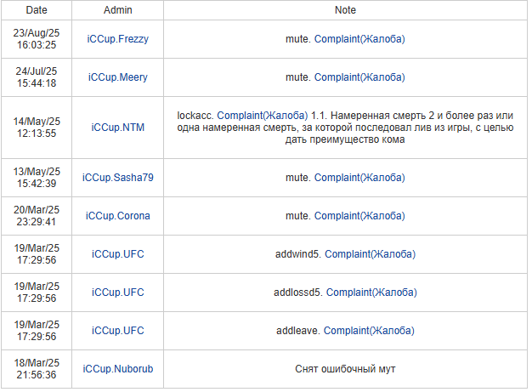
Task: Click the Note column header
Action: [345, 10]
